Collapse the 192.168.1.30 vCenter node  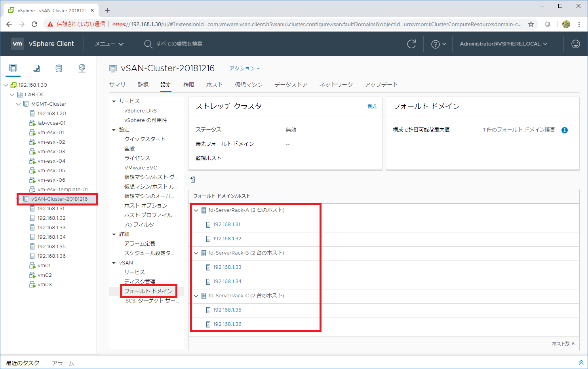tap(6, 85)
